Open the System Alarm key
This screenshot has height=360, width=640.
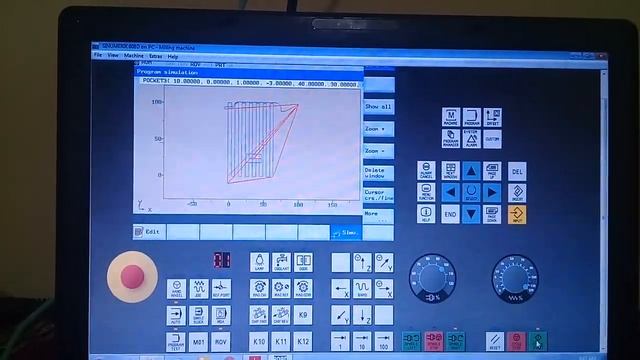pos(471,139)
